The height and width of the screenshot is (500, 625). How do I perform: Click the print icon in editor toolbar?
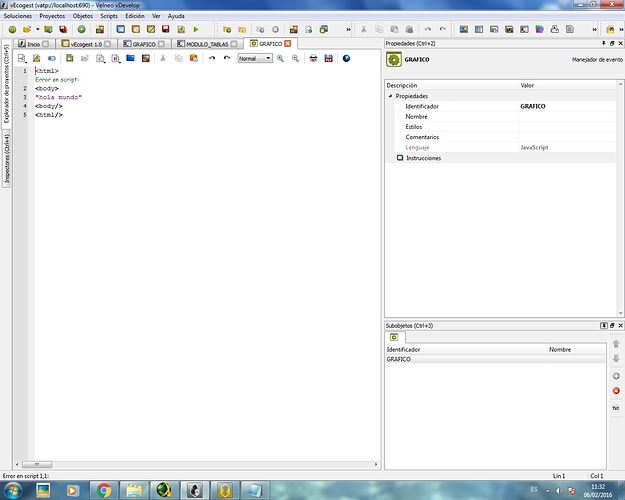pos(313,59)
